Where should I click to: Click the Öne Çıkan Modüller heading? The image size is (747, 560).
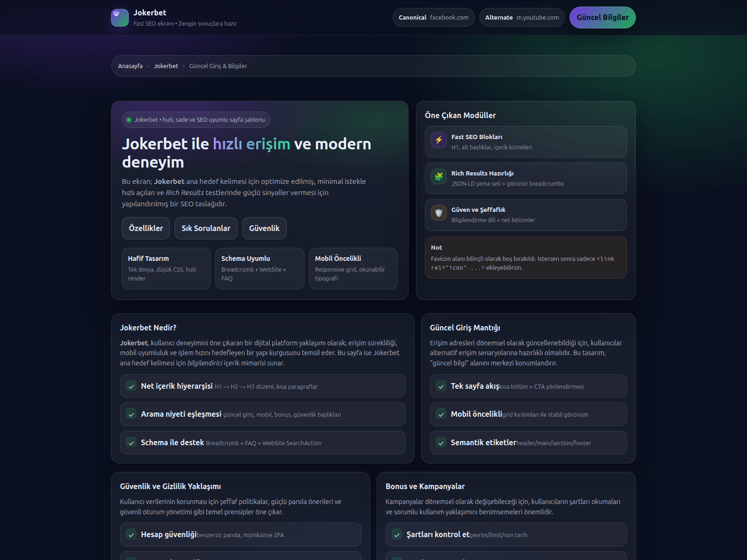(460, 115)
